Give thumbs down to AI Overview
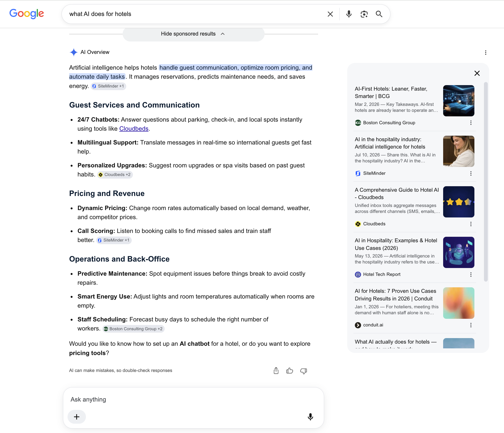This screenshot has height=433, width=504. [303, 371]
